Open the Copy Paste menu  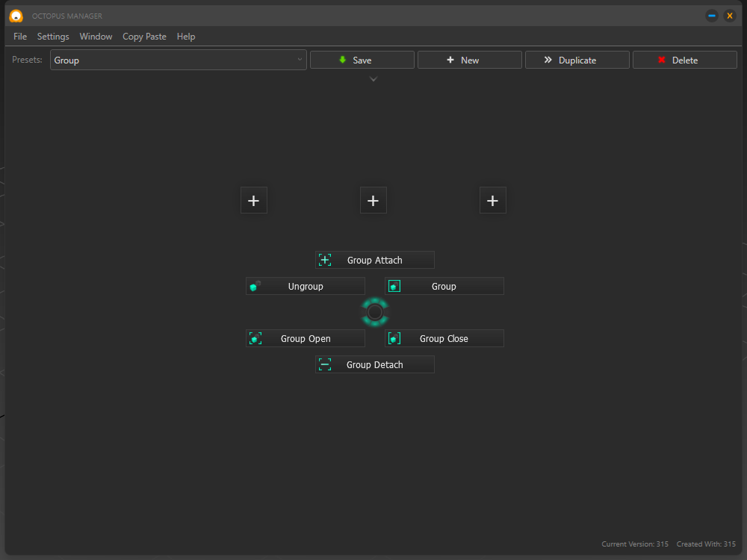tap(144, 37)
